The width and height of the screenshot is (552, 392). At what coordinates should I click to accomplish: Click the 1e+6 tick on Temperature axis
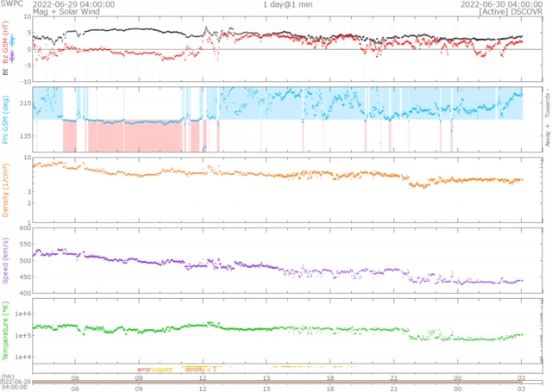(x=23, y=314)
